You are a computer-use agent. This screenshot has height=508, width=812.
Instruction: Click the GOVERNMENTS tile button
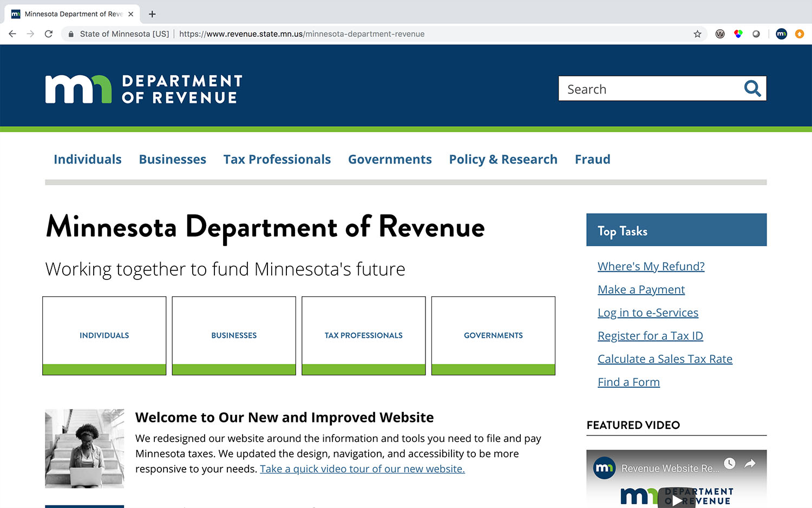(493, 336)
